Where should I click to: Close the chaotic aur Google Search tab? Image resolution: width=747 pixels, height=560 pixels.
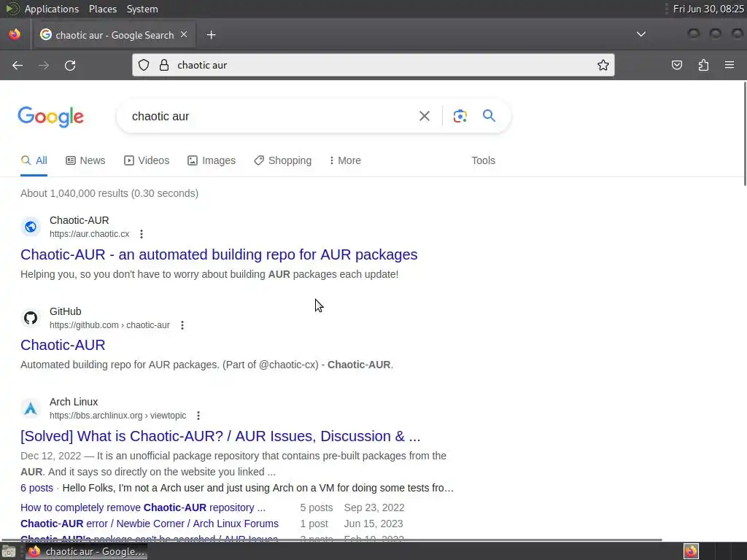(x=184, y=35)
